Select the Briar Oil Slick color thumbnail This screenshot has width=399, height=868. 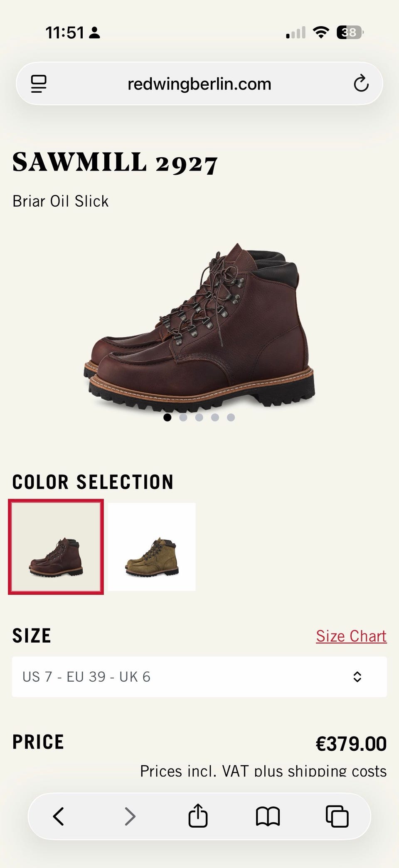point(56,547)
